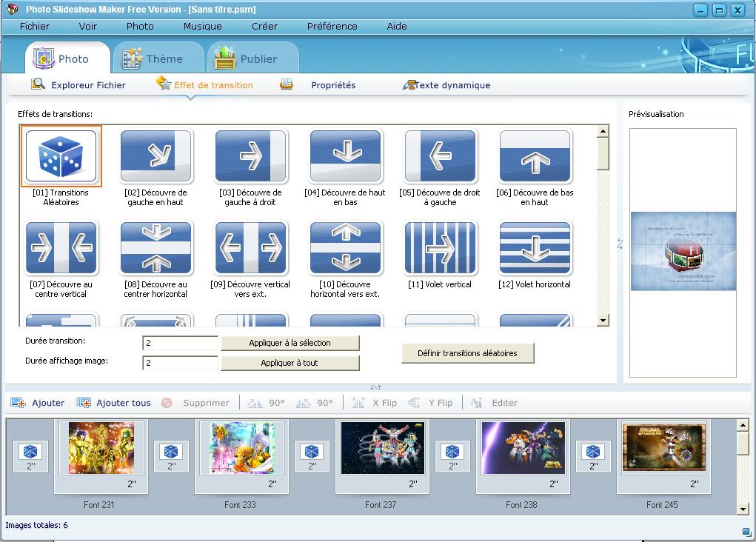
Task: Select the Volet vertical transition icon
Action: (x=441, y=248)
